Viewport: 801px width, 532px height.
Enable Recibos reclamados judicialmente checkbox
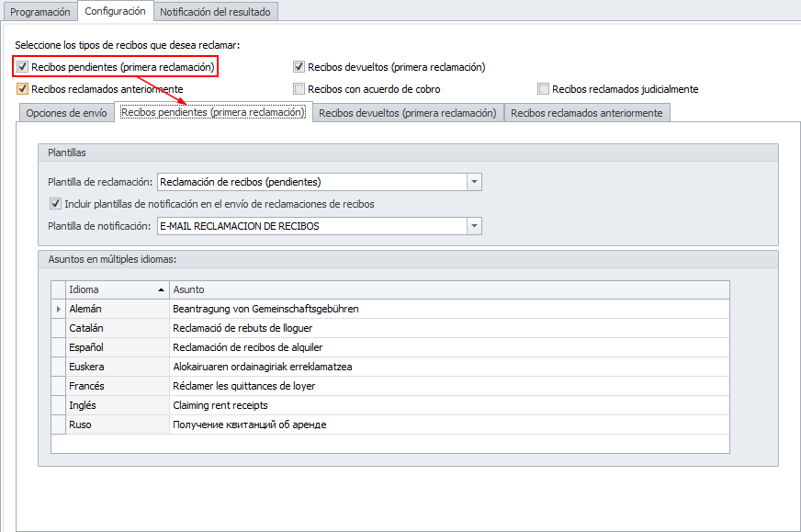click(x=543, y=88)
